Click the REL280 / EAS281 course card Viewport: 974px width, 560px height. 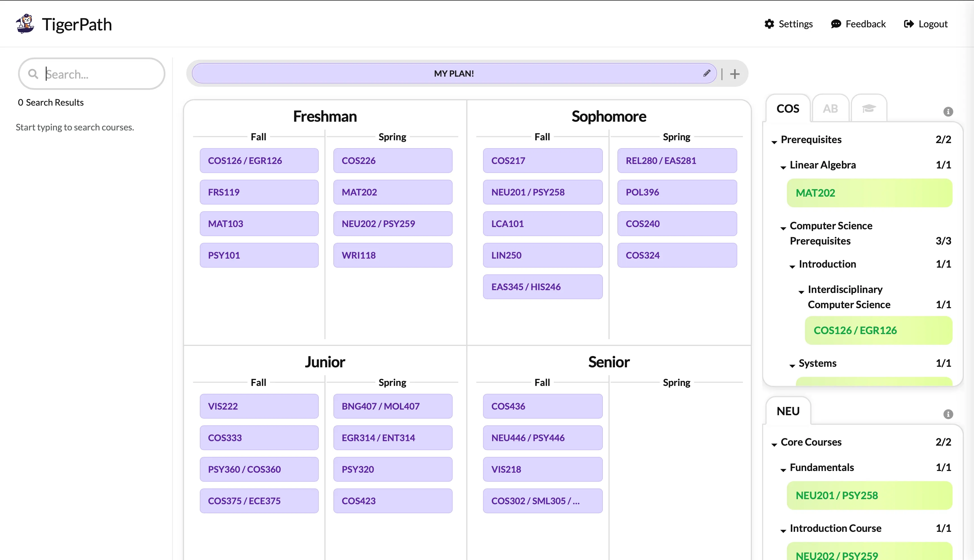point(677,160)
